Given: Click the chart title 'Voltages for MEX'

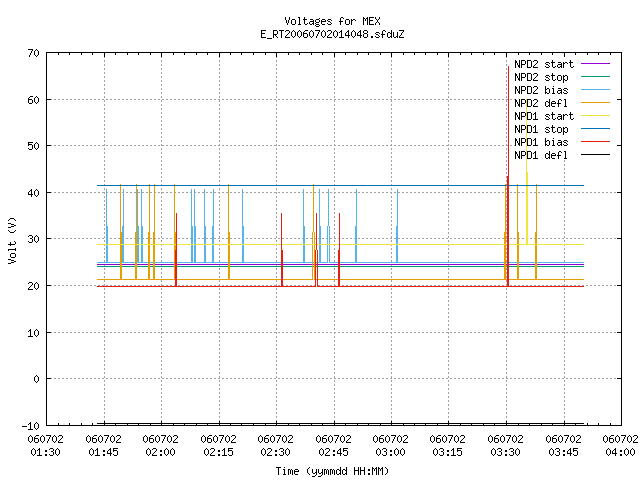Looking at the screenshot, I should pyautogui.click(x=332, y=21).
